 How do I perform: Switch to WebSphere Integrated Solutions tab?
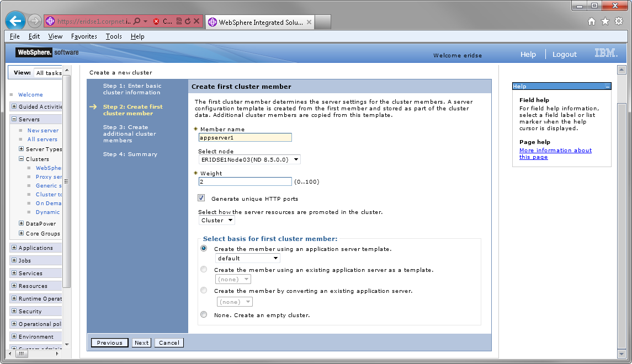point(261,22)
